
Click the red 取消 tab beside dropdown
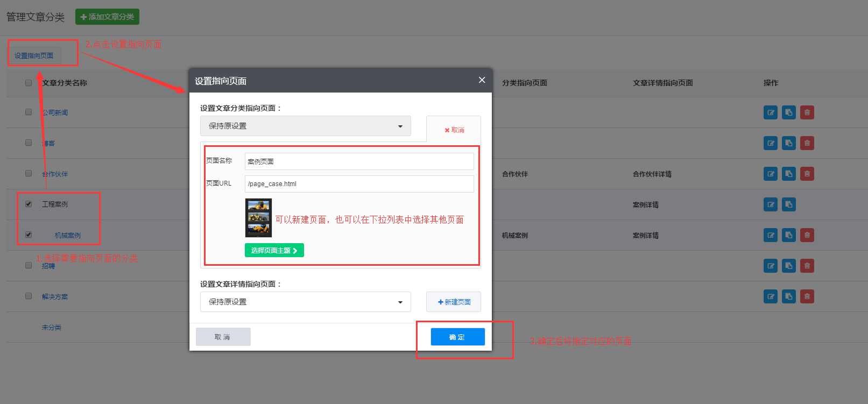454,130
